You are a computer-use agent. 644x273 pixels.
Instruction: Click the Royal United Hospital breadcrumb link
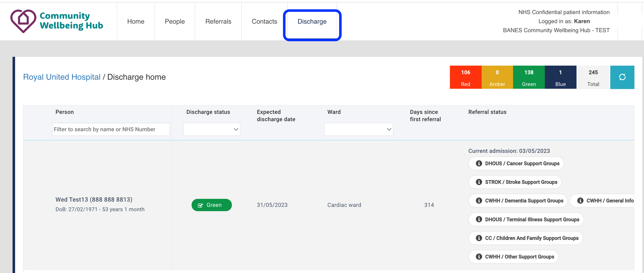click(x=62, y=77)
